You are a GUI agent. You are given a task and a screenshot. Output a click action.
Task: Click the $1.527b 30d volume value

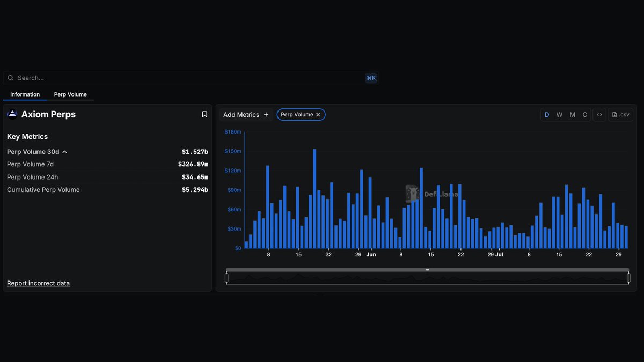[195, 152]
